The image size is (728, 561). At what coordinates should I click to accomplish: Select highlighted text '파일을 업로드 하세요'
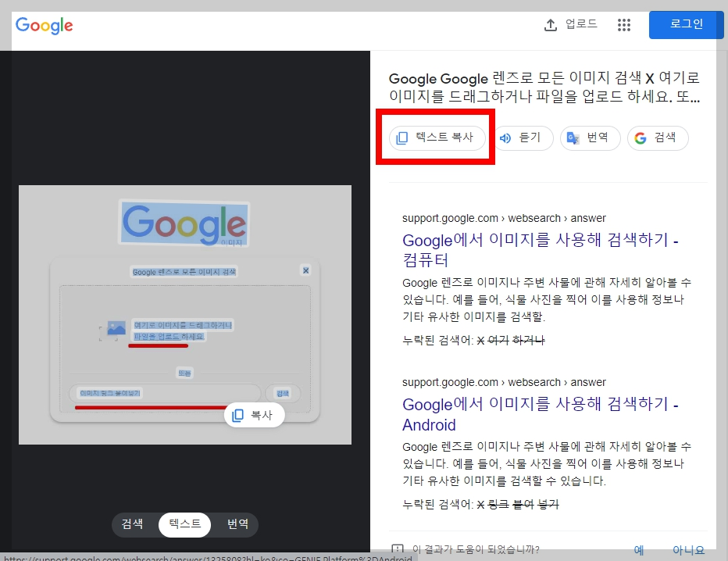169,336
